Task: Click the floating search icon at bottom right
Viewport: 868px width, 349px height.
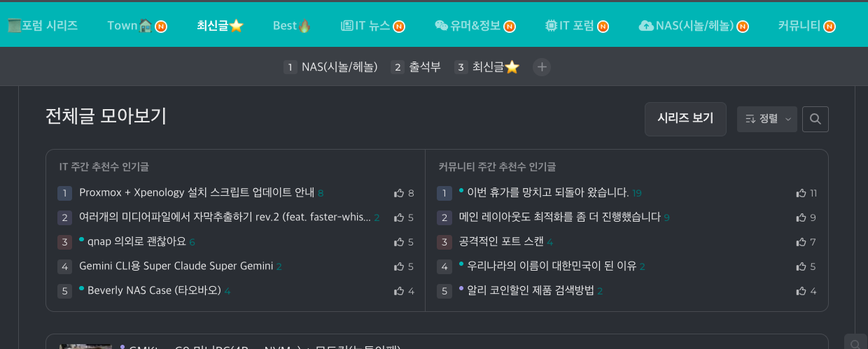Action: [855, 343]
